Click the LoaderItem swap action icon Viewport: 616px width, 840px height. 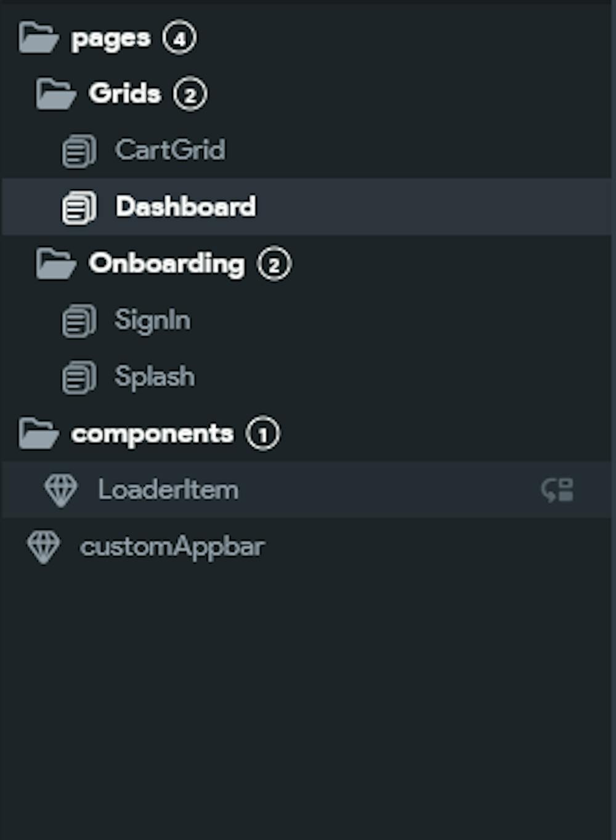pyautogui.click(x=557, y=490)
